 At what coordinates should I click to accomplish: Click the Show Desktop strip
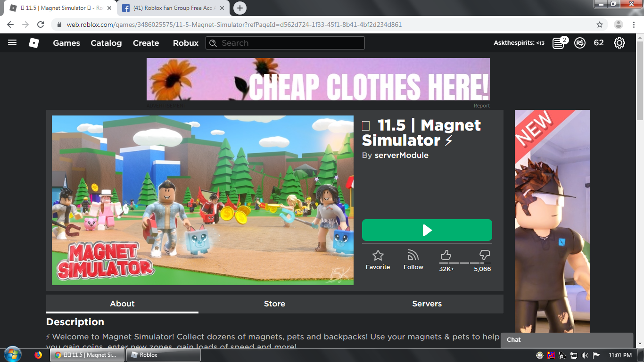point(641,355)
